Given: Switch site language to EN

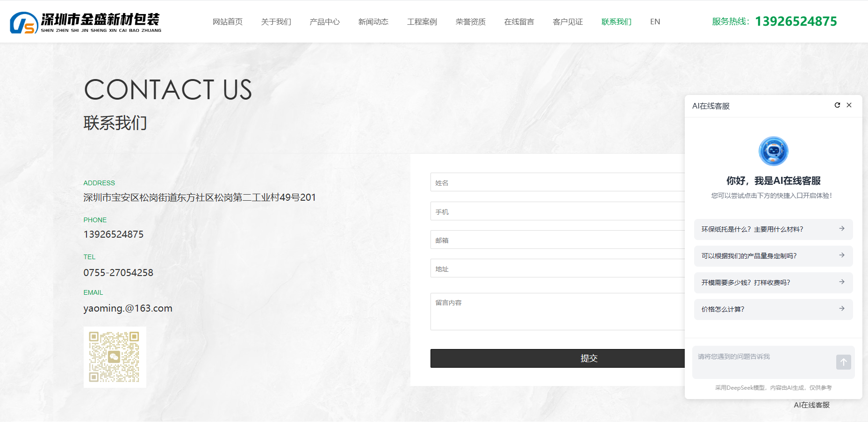Looking at the screenshot, I should 655,22.
